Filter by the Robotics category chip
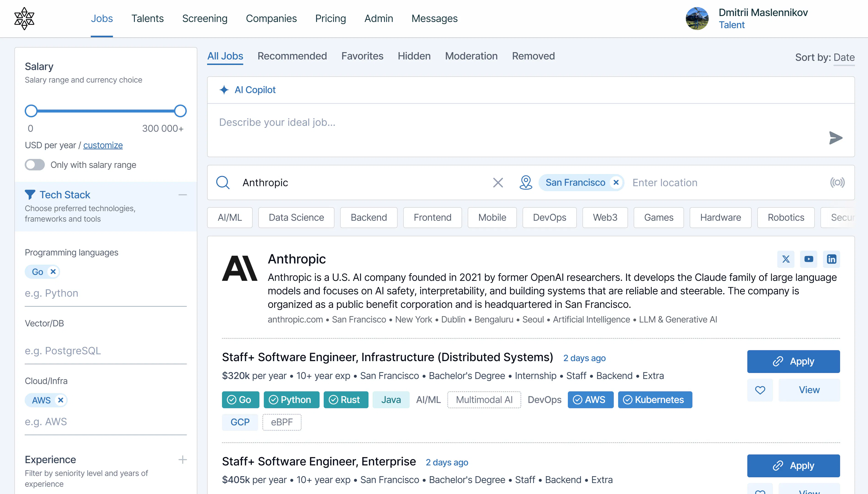Screen dimensions: 868x494 tap(786, 217)
